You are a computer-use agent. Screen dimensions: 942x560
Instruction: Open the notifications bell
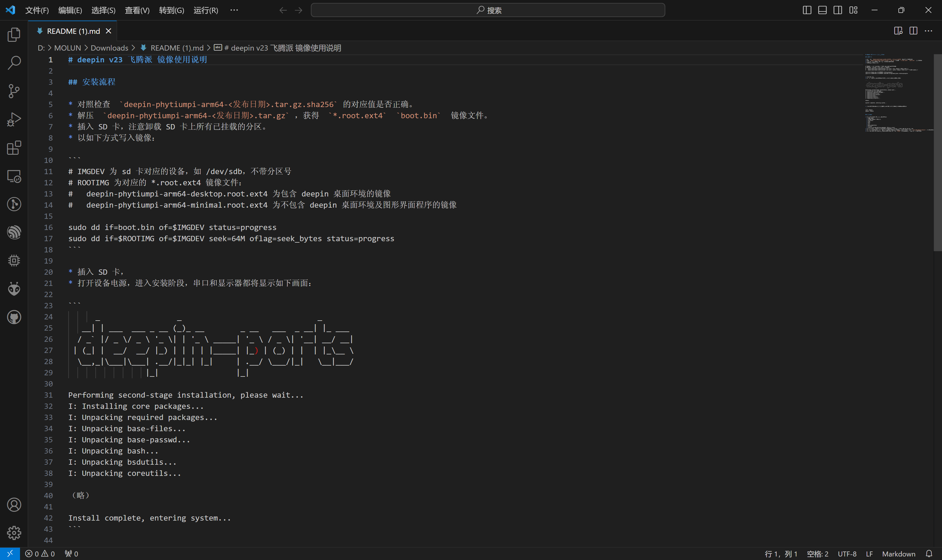coord(929,554)
